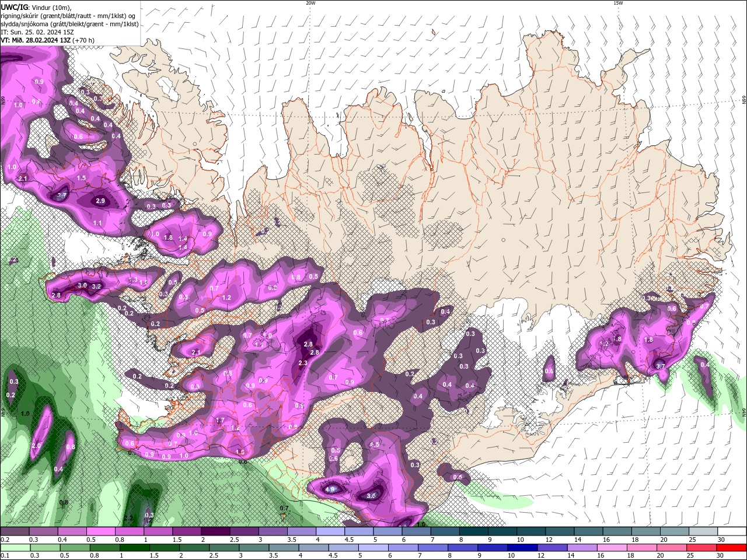Pick the deep blue swatch labeled 10 in the lower scale
The image size is (747, 560).
click(x=521, y=548)
